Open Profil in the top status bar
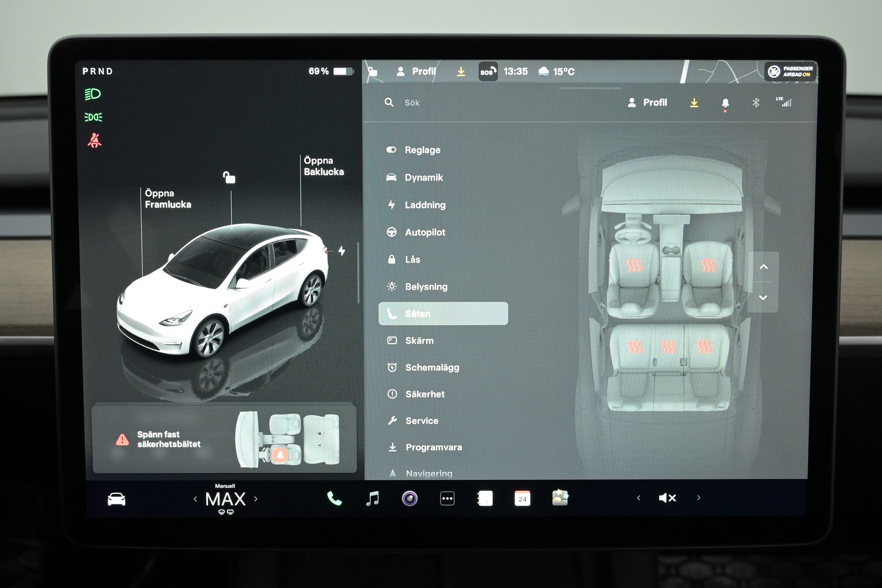882x588 pixels. pos(417,71)
